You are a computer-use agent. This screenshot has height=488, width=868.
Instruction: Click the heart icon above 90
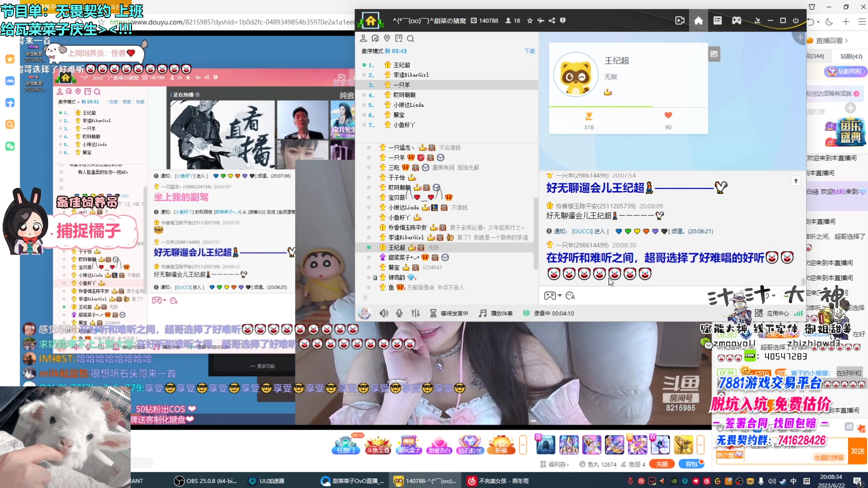[x=668, y=116]
